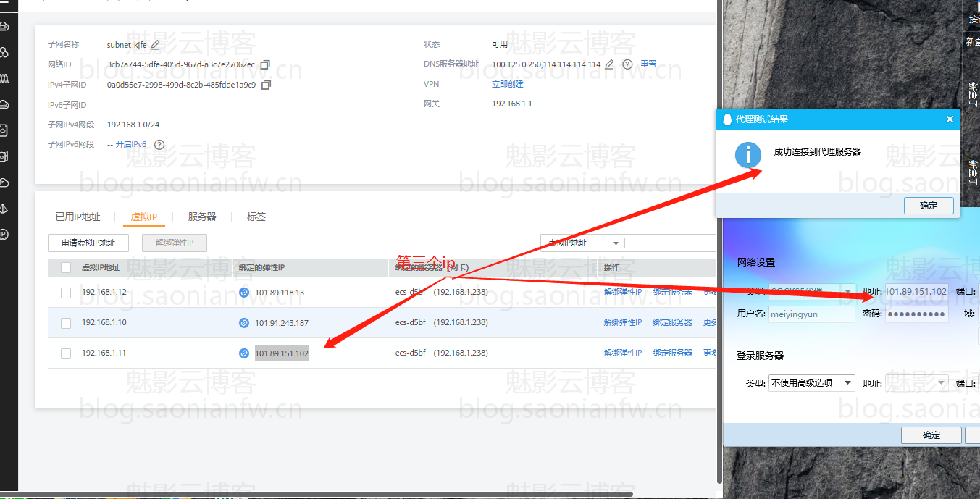Edit the subnet name subnet-kjfe pencil icon
The image size is (980, 499).
click(x=155, y=45)
